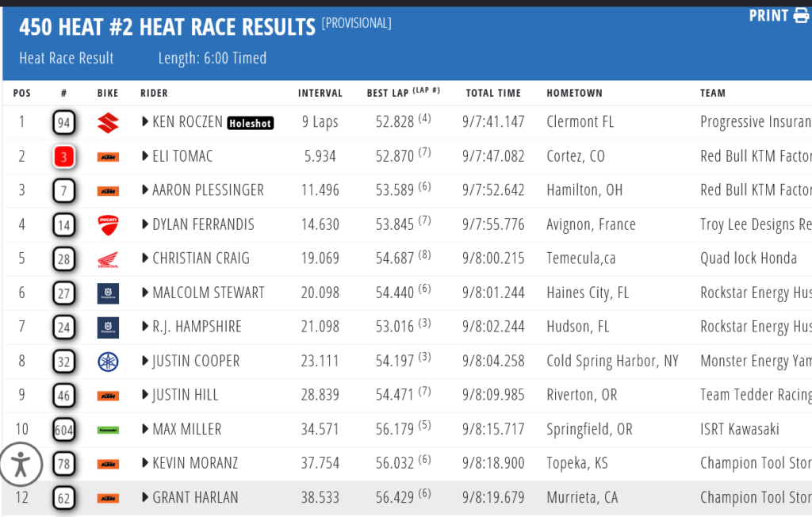This screenshot has height=517, width=812.
Task: Click the Suzuki logo beside Ken Roczen
Action: point(108,123)
